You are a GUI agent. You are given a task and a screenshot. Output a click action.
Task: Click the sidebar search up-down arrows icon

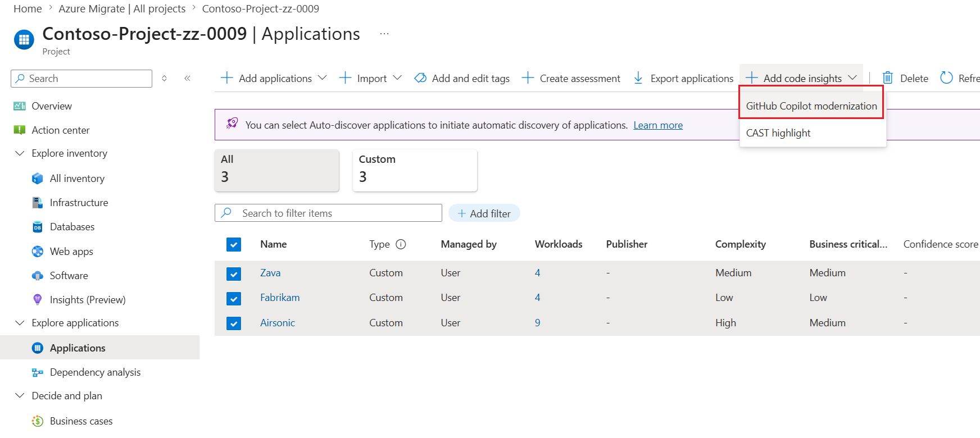164,79
